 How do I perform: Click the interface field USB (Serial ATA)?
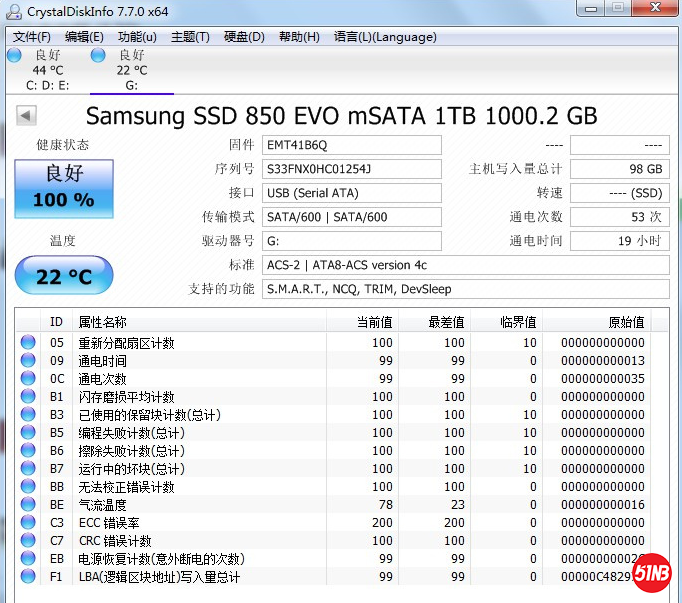tap(351, 193)
